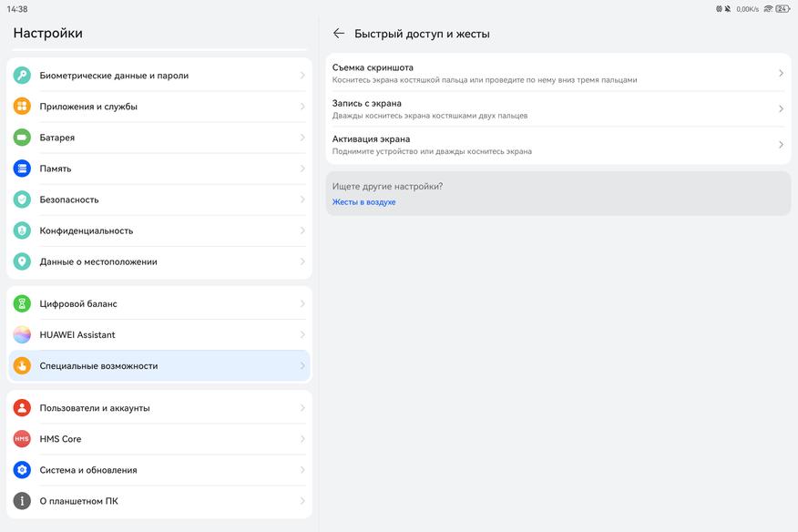Tap the red HMS Core icon
The width and height of the screenshot is (798, 532).
point(22,439)
